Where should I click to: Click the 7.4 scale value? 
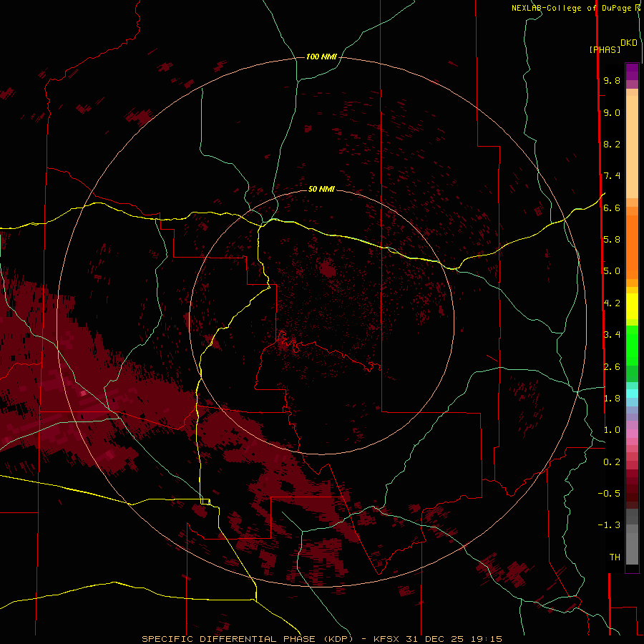(612, 176)
